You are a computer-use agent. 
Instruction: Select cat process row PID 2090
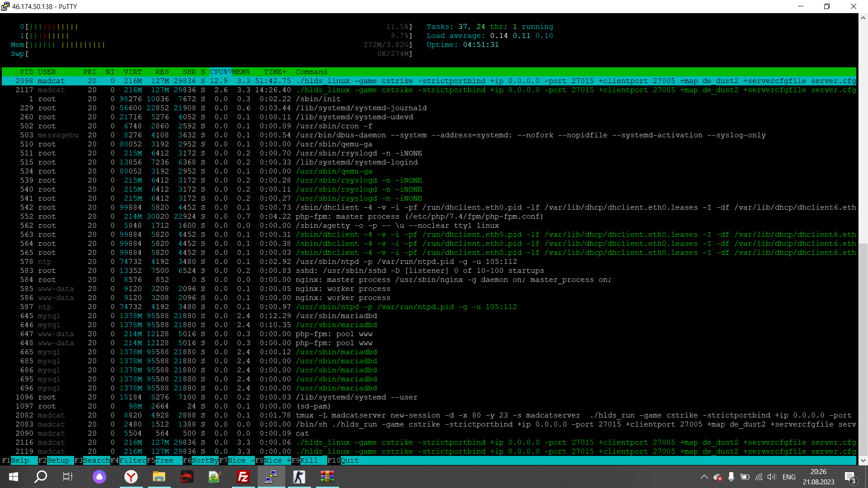point(429,433)
